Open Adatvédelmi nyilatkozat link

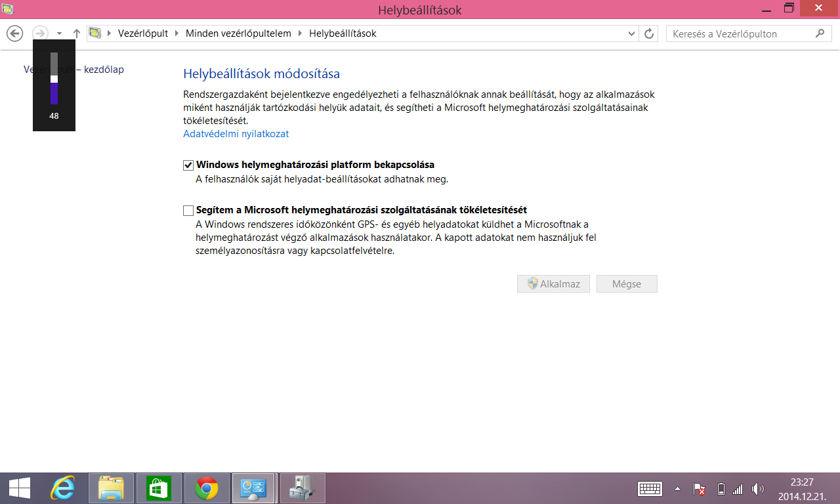pos(236,134)
